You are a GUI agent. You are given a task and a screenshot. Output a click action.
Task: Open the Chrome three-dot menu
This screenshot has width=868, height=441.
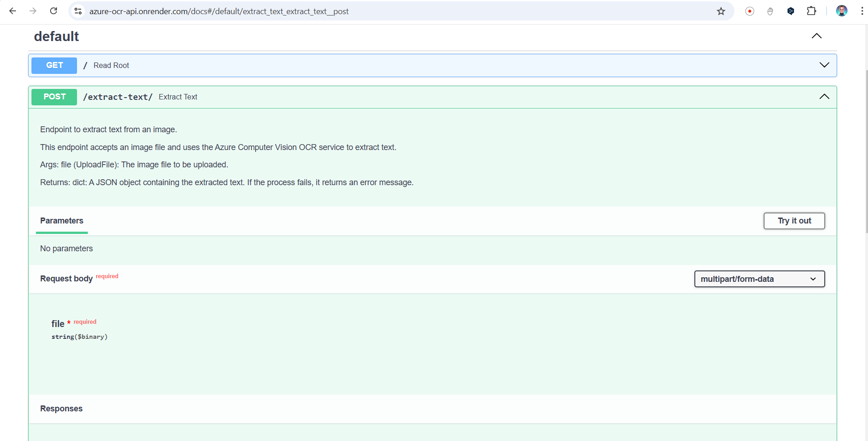[862, 11]
